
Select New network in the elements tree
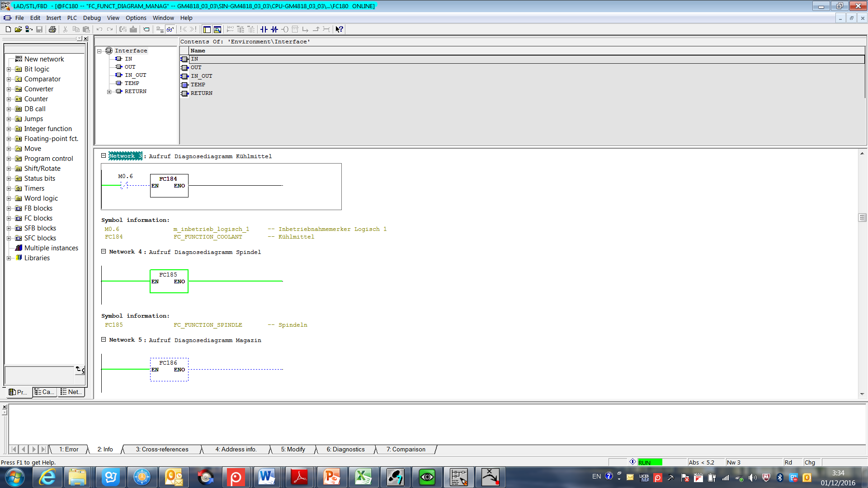tap(44, 59)
